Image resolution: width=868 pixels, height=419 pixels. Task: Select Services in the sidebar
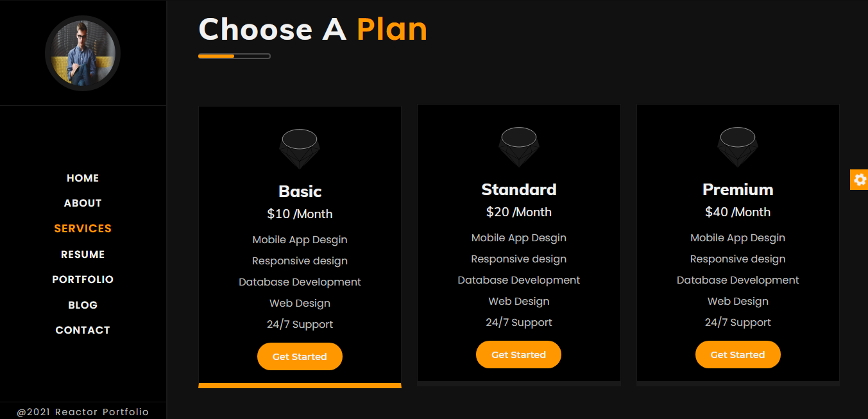pos(83,228)
